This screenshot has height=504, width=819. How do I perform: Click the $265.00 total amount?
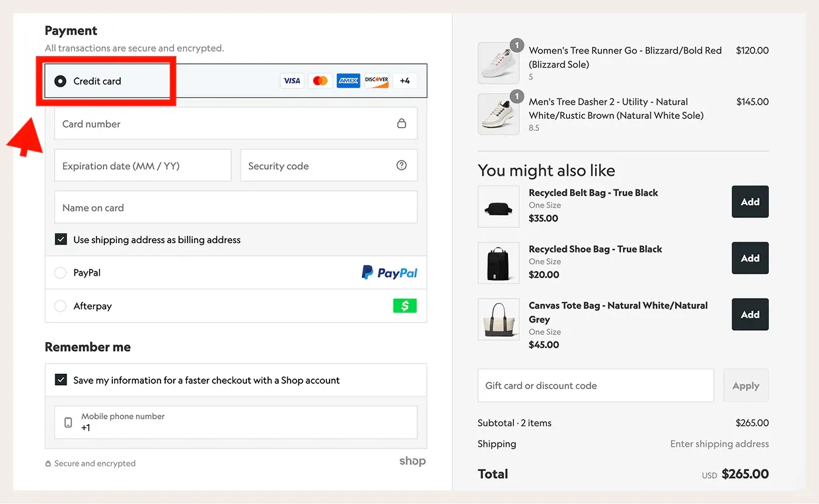745,474
